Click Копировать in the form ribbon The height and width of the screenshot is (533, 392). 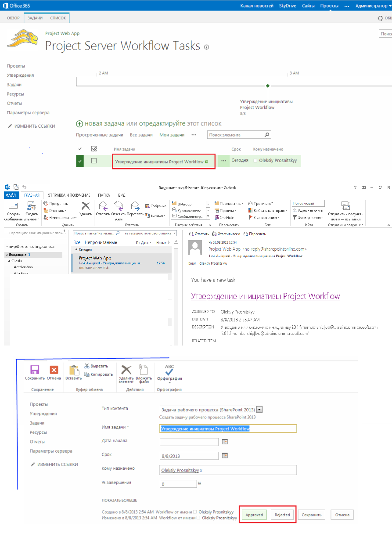click(x=98, y=375)
